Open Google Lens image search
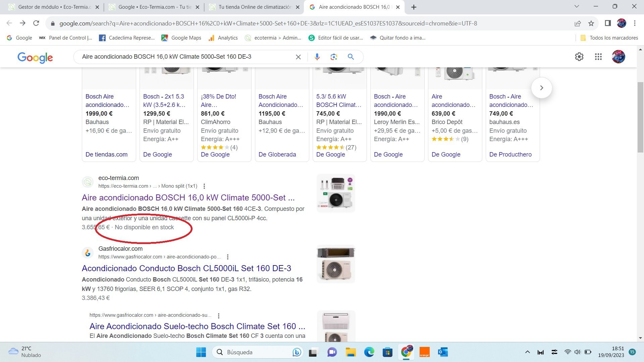The height and width of the screenshot is (362, 644). 334,57
